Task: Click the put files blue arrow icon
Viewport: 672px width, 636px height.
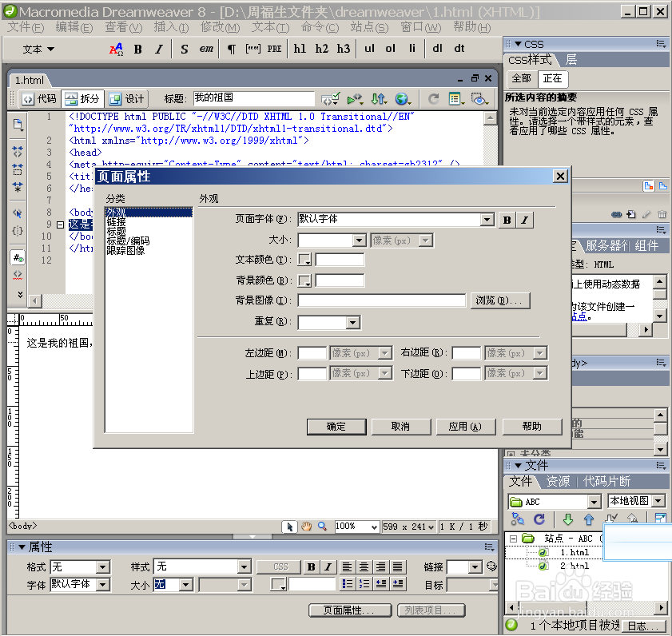Action: tap(589, 519)
